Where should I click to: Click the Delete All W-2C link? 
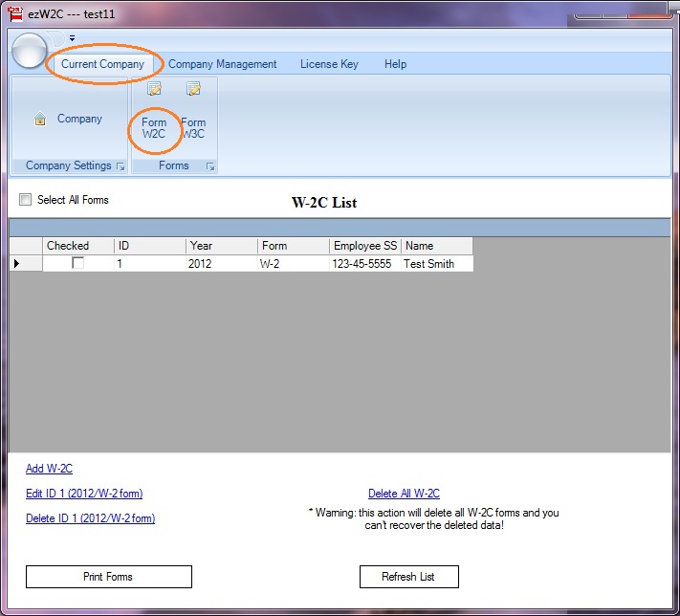pyautogui.click(x=404, y=494)
